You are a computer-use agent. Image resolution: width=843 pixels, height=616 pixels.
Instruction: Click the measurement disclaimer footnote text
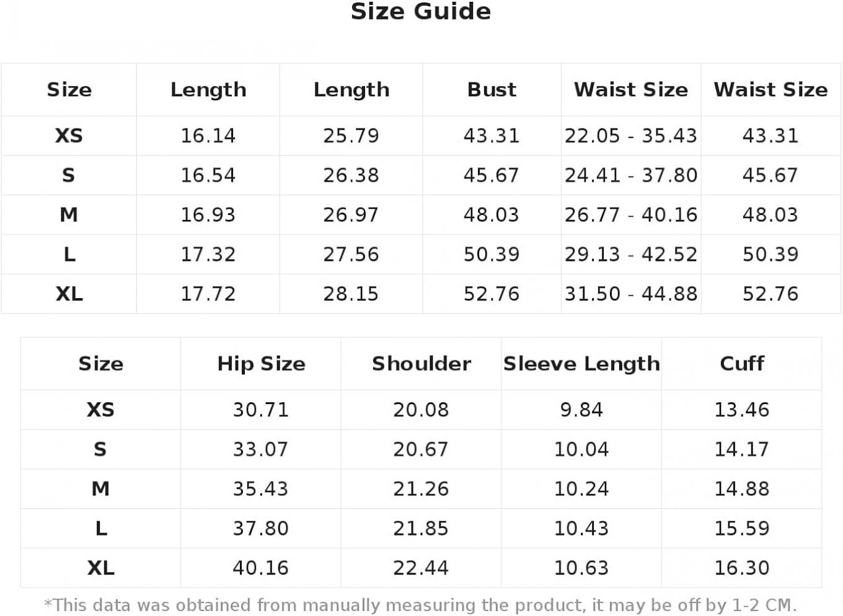pyautogui.click(x=420, y=605)
